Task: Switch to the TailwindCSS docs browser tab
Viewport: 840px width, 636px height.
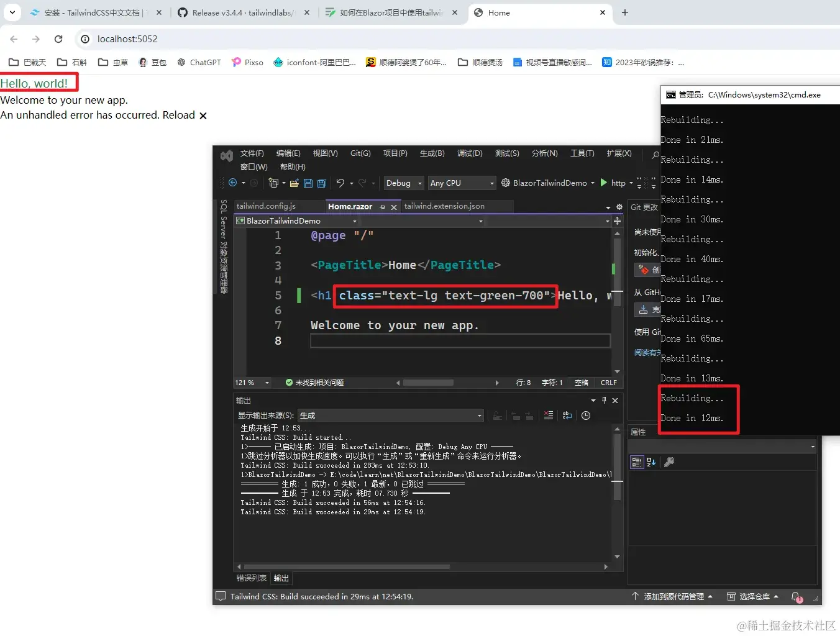Action: (x=93, y=12)
